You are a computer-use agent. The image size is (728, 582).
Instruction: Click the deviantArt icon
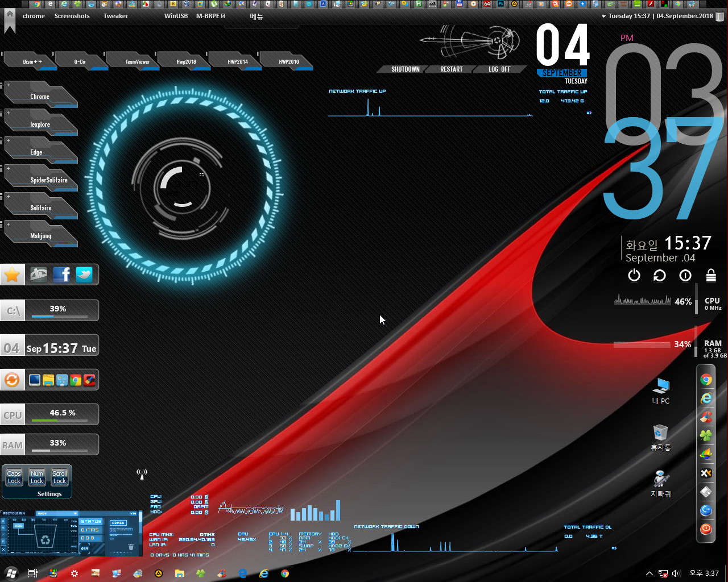(x=39, y=275)
